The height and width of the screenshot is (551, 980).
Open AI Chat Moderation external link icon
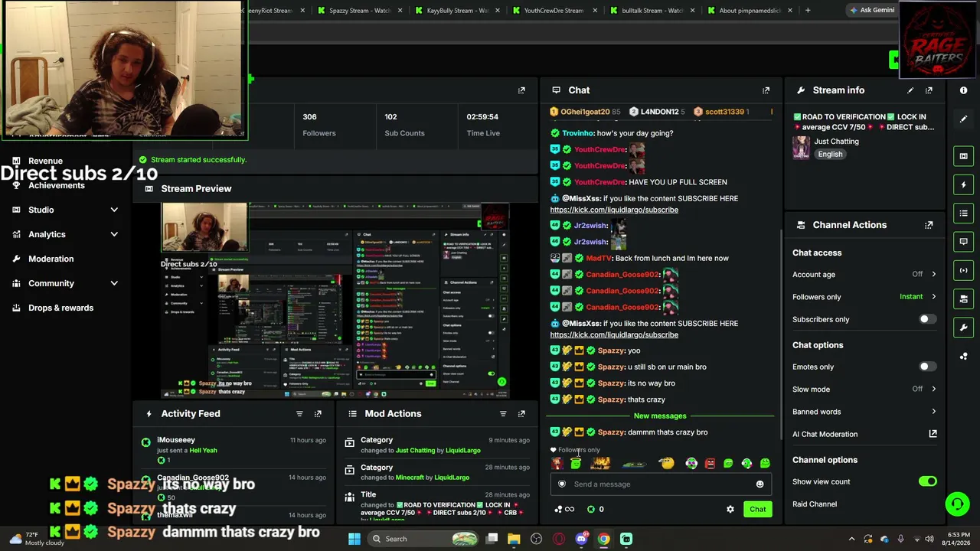coord(933,434)
